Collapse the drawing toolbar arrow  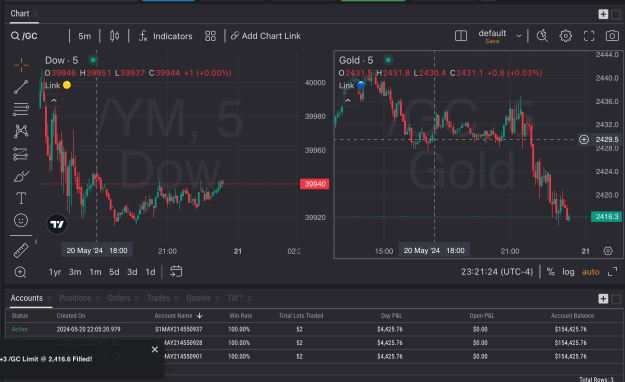pyautogui.click(x=36, y=242)
